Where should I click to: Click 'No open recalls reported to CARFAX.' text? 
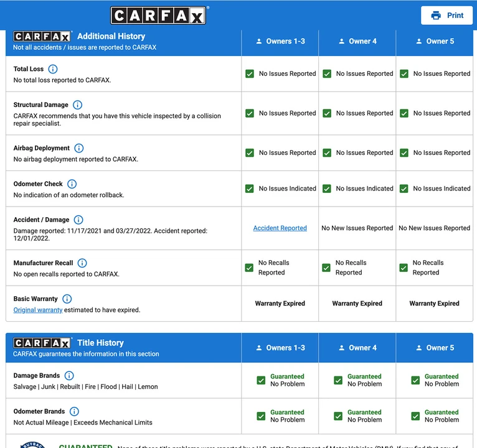[66, 274]
